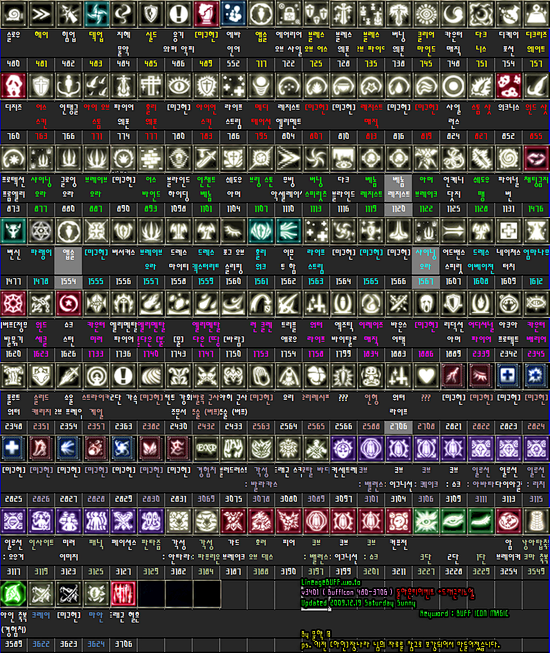The width and height of the screenshot is (550, 653).
Task: Click the padlock icon numbered 722
Action: pyautogui.click(x=289, y=14)
